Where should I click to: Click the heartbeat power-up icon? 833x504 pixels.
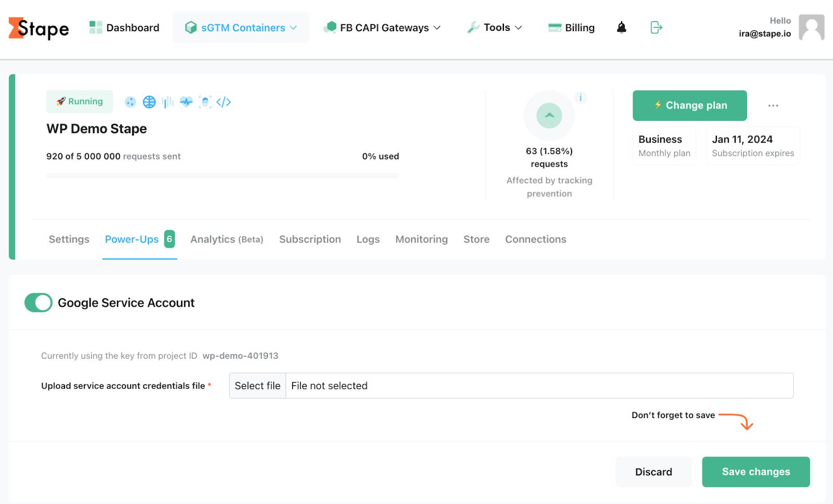(186, 102)
